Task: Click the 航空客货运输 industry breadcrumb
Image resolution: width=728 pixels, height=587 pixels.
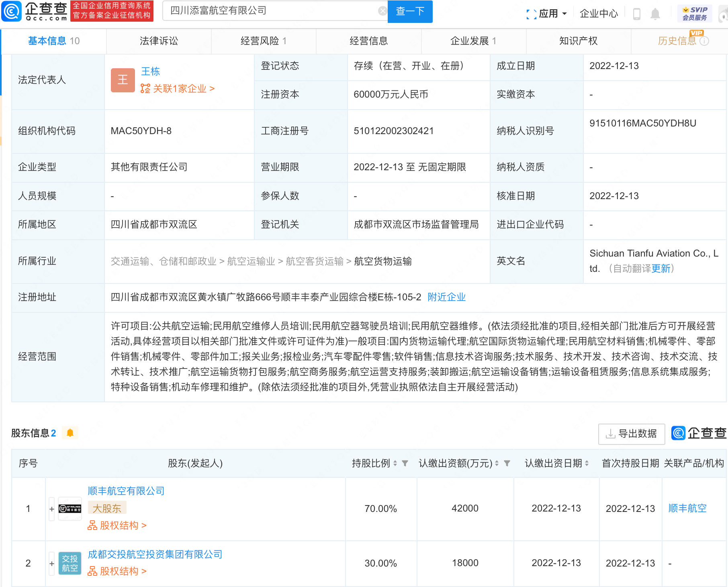Action: tap(315, 261)
